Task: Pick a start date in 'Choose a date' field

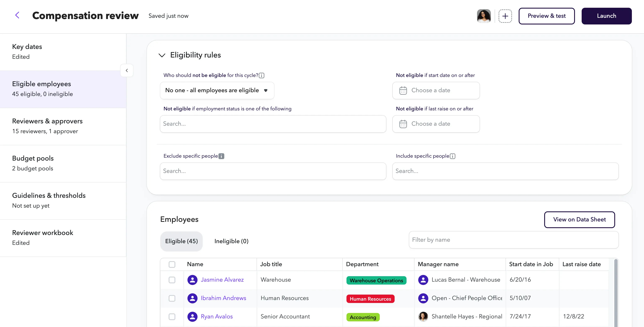Action: [x=436, y=91]
